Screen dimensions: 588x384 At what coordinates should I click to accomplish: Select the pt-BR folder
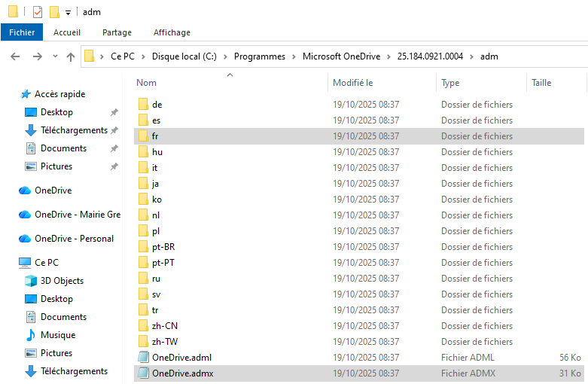point(163,247)
